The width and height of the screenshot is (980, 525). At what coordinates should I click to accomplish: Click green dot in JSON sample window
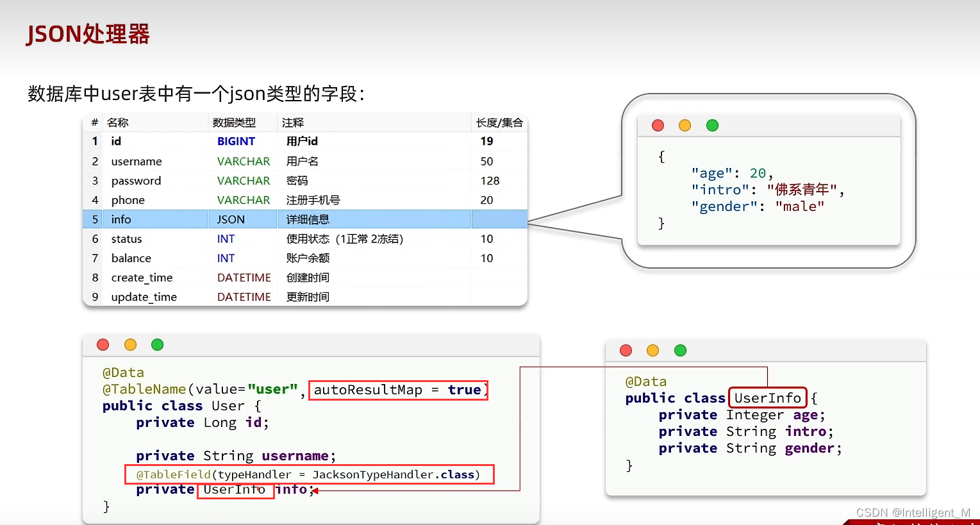tap(712, 126)
